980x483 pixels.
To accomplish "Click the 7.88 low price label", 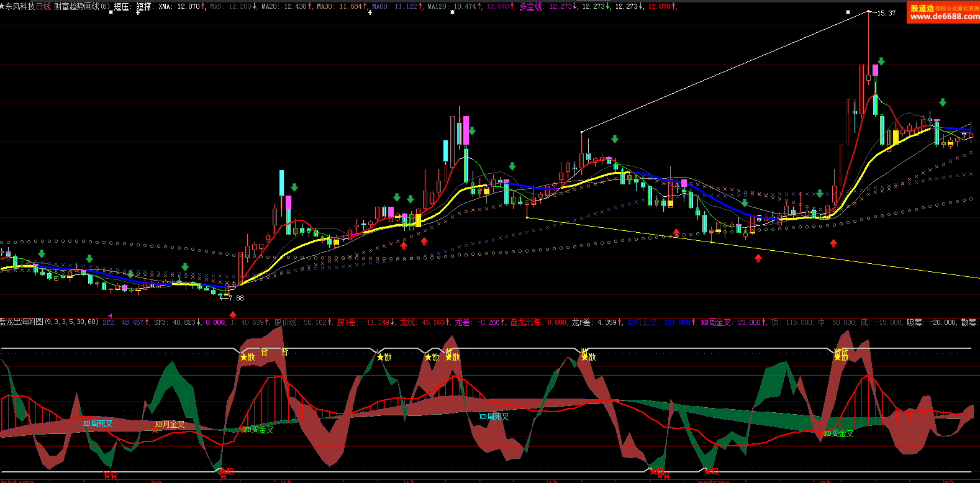I will tap(236, 298).
